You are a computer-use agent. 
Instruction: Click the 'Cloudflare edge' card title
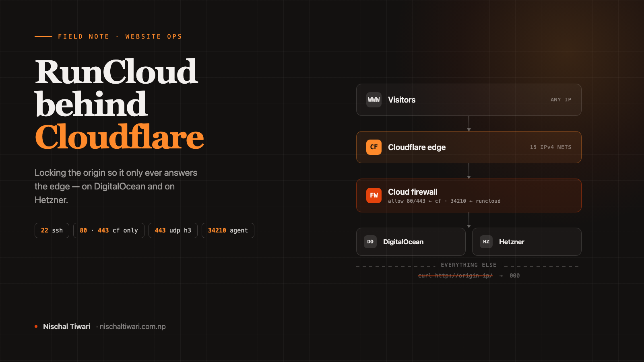point(417,147)
